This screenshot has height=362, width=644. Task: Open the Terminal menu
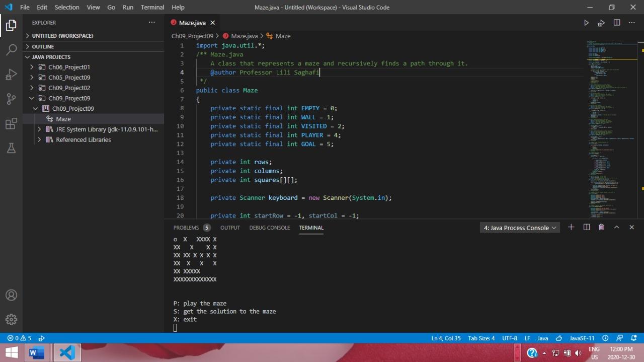pyautogui.click(x=152, y=7)
